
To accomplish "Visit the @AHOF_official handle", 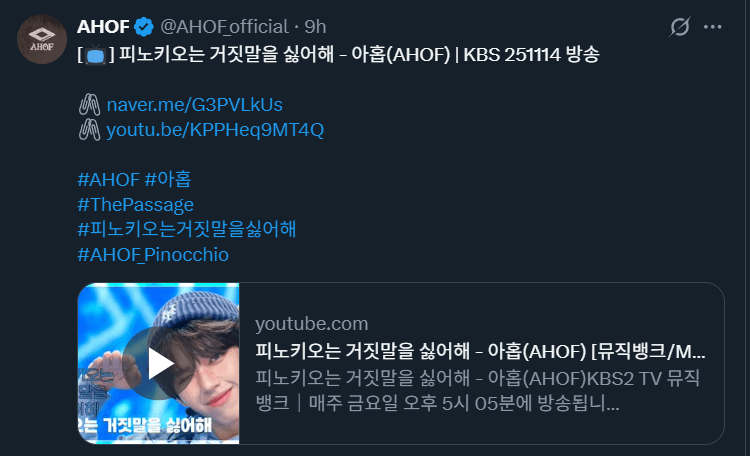I will (x=224, y=27).
